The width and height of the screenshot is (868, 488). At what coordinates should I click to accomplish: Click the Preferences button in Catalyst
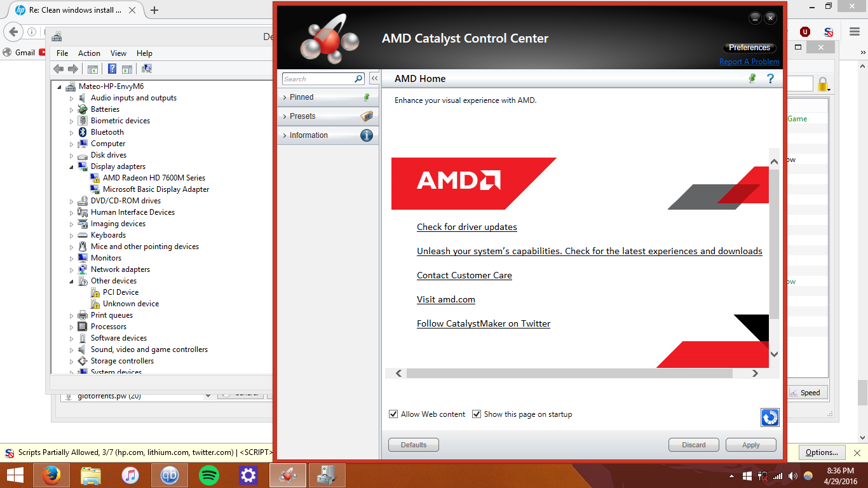(750, 48)
